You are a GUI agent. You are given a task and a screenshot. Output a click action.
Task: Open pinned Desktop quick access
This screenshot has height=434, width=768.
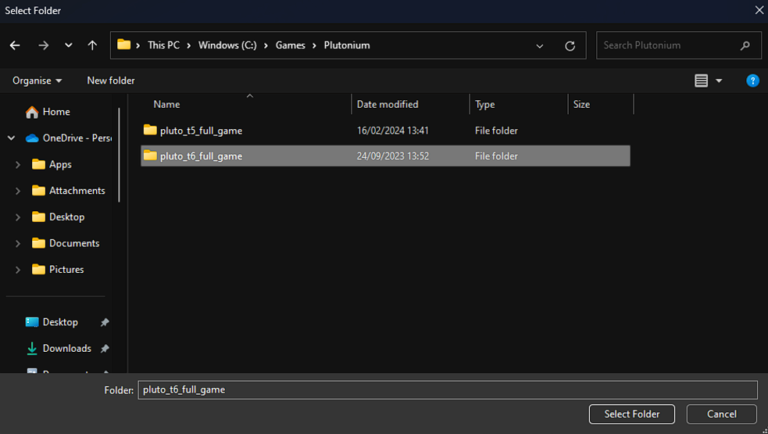tap(52, 322)
